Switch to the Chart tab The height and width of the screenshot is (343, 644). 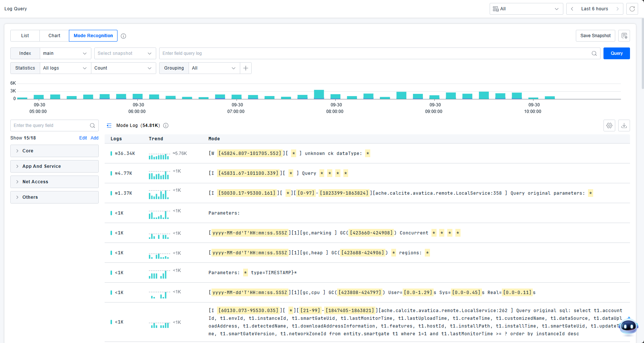coord(54,36)
